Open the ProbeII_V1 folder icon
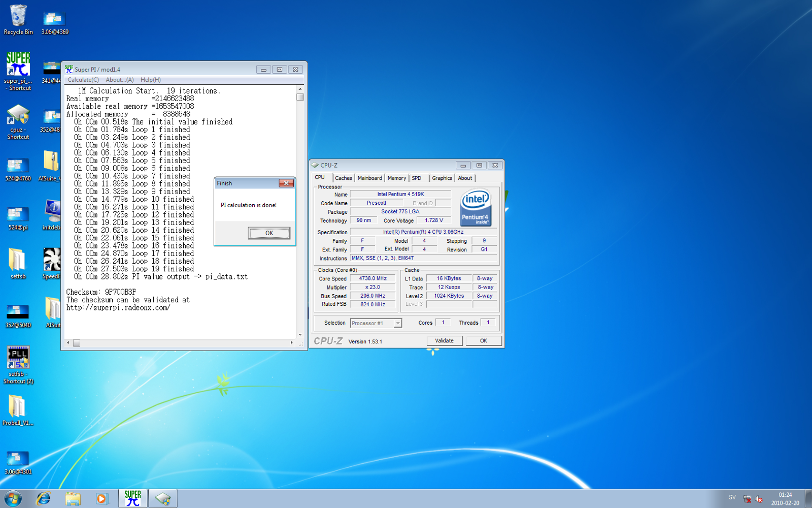Image resolution: width=812 pixels, height=508 pixels. click(x=18, y=410)
